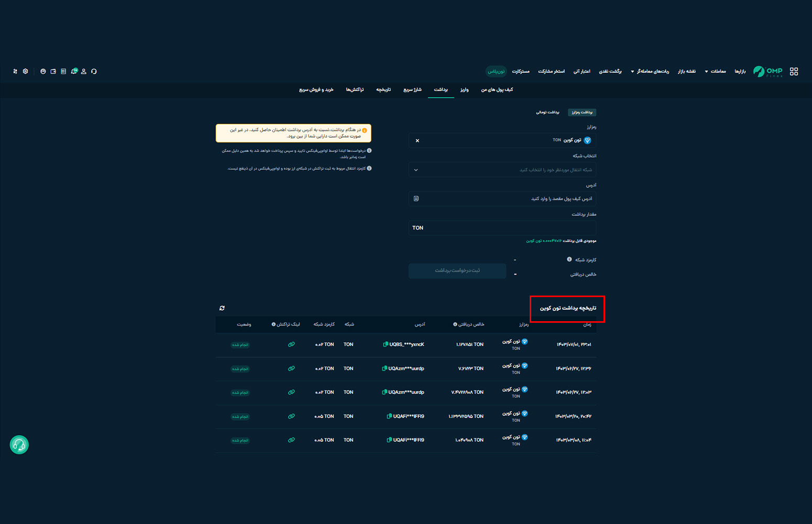
Task: Open the notifications bell icon
Action: [74, 71]
